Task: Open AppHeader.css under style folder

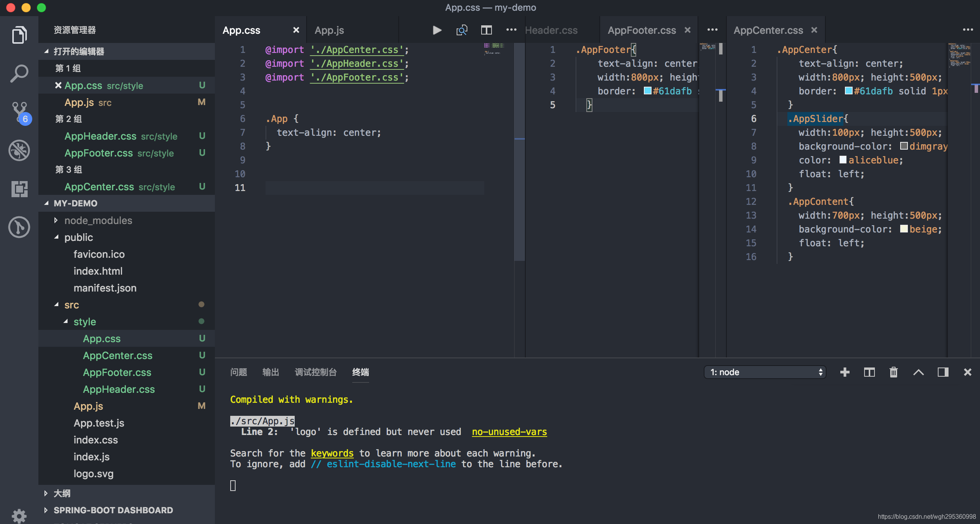Action: pos(127,389)
